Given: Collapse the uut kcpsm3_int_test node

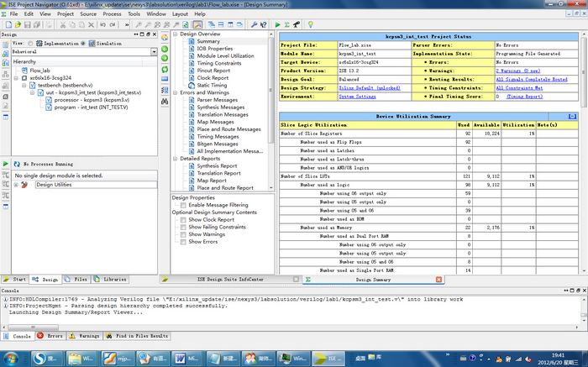Looking at the screenshot, I should coord(32,92).
